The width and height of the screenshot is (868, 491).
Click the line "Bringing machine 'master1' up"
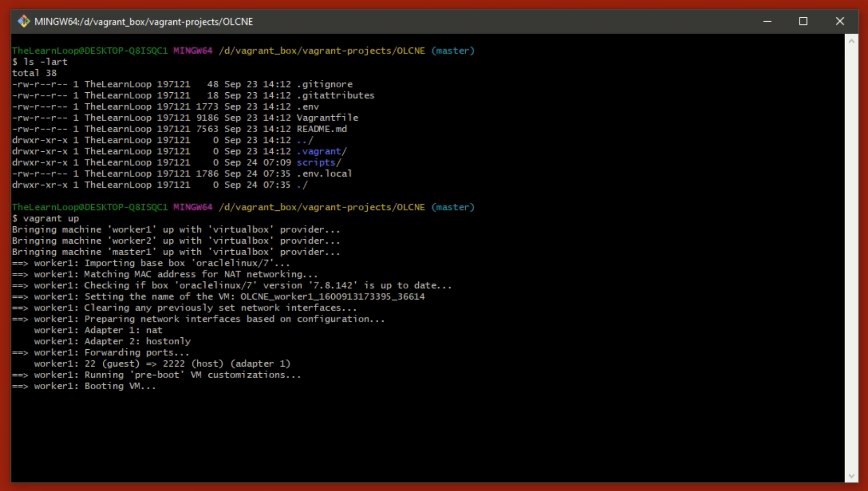[176, 252]
